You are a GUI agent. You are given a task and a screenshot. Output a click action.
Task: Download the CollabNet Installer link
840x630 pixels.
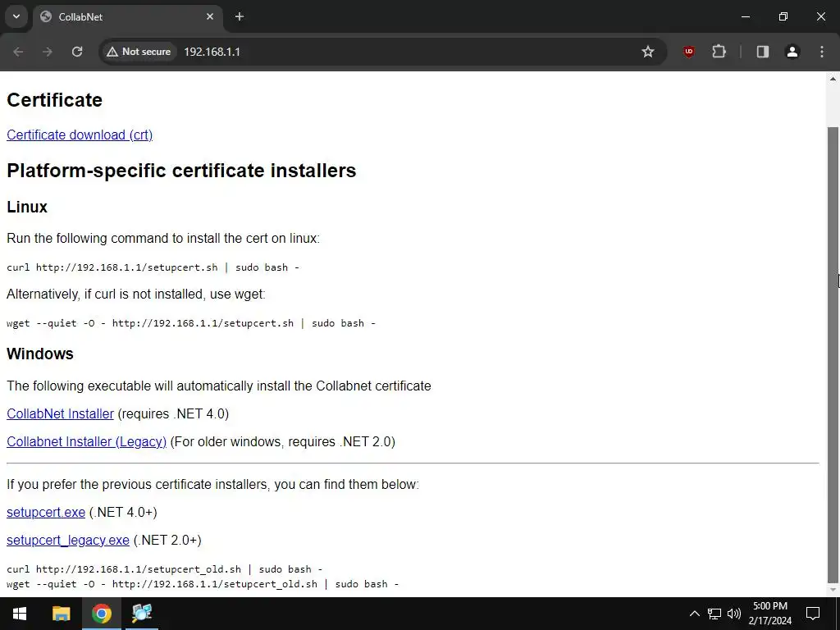(x=60, y=413)
